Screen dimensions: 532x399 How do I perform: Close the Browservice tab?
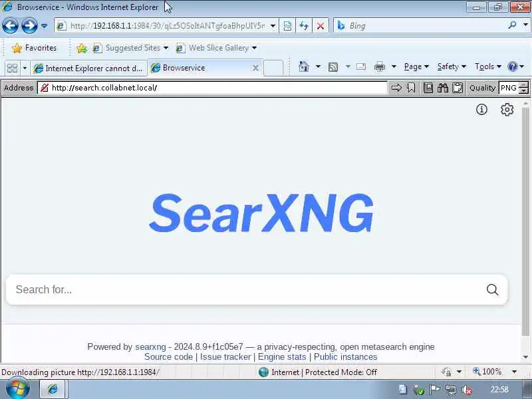[x=255, y=68]
